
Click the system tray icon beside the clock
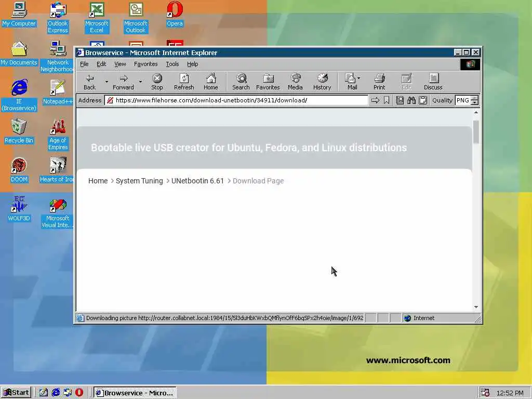click(485, 393)
